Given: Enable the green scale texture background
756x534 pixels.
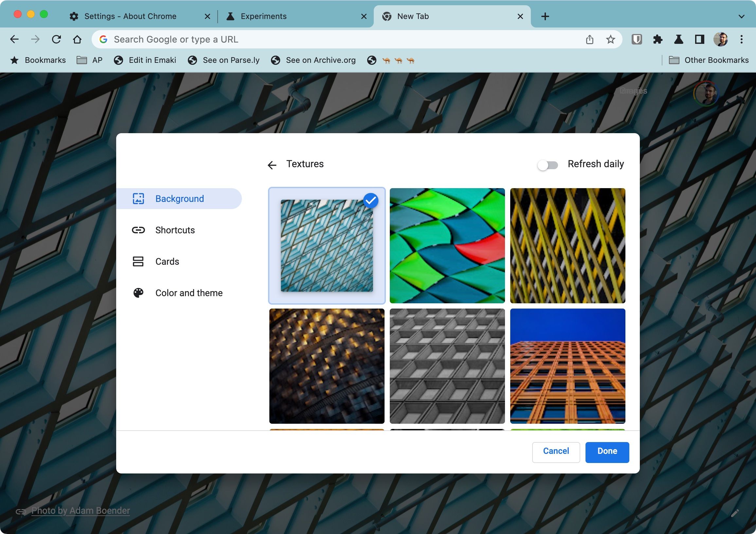Looking at the screenshot, I should click(447, 246).
